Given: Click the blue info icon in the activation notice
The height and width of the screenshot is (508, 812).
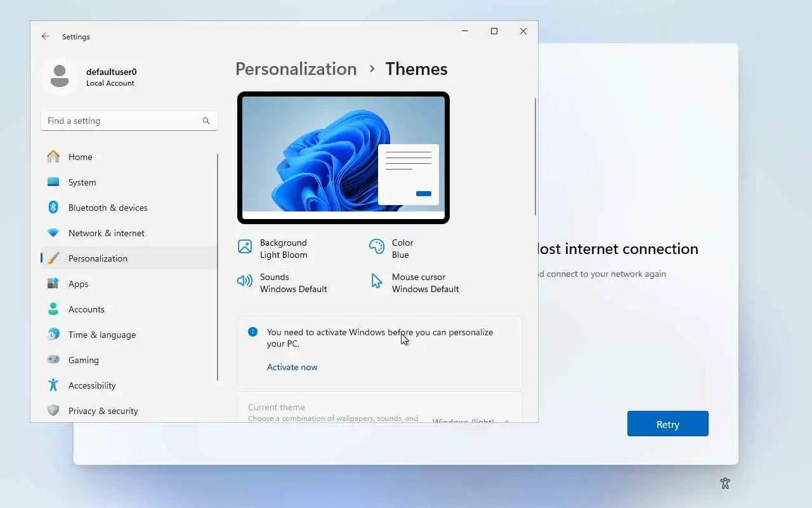Looking at the screenshot, I should (252, 331).
